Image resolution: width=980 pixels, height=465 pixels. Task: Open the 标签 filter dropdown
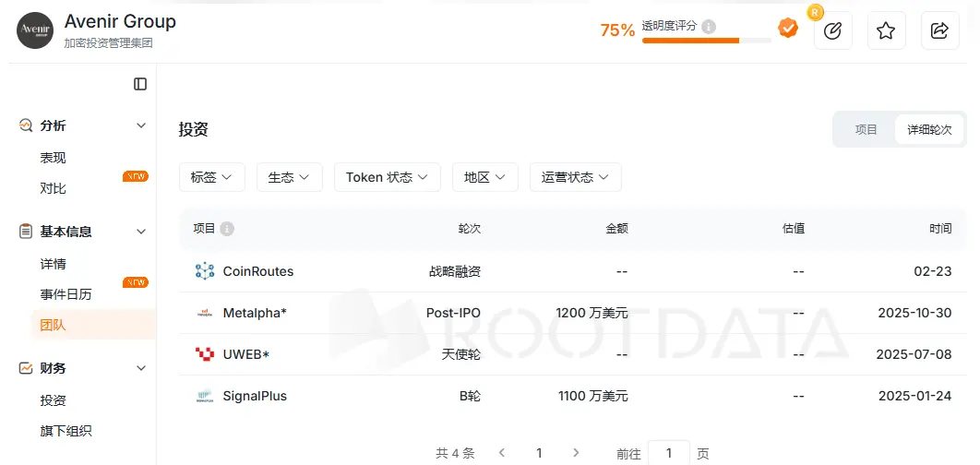pos(211,177)
